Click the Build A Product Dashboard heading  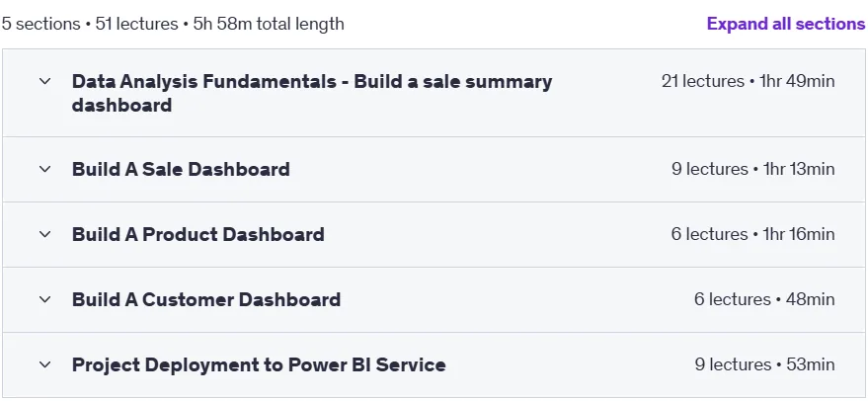[198, 234]
